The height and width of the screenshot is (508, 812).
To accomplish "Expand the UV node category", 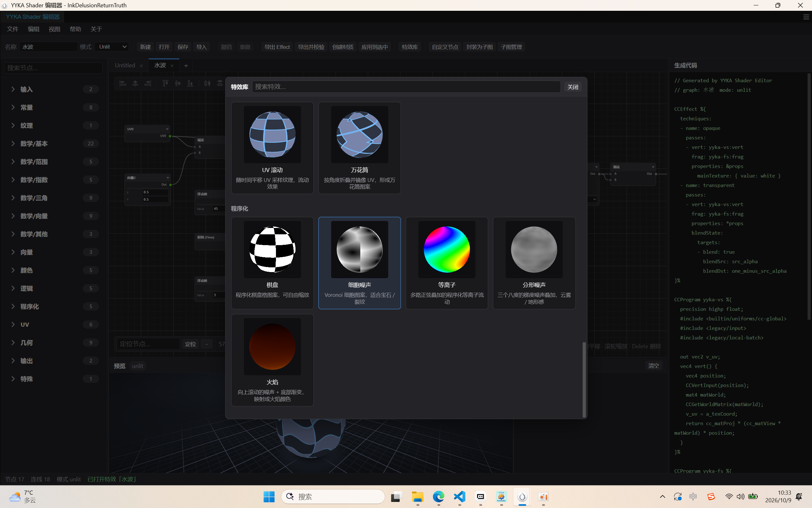I will tap(54, 324).
